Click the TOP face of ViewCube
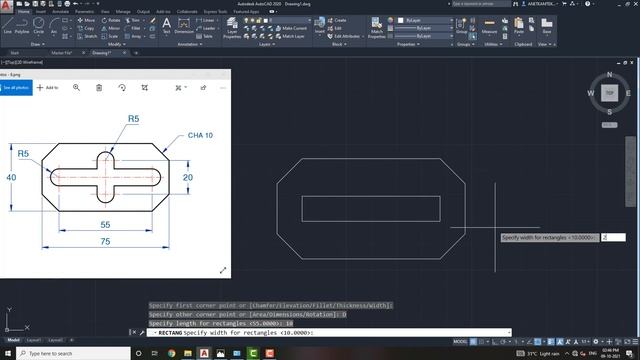This screenshot has height=360, width=640. [x=609, y=93]
